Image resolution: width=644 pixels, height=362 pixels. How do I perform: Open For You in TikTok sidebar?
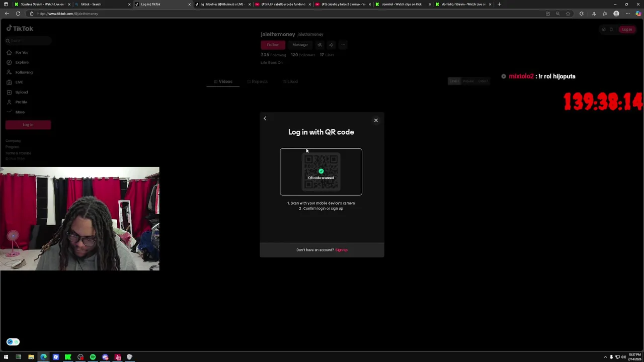[x=22, y=52]
